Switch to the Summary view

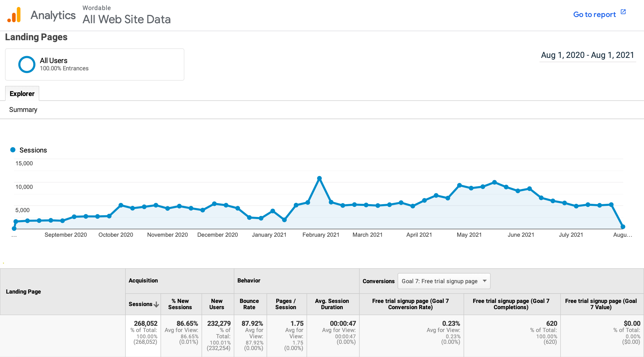23,110
